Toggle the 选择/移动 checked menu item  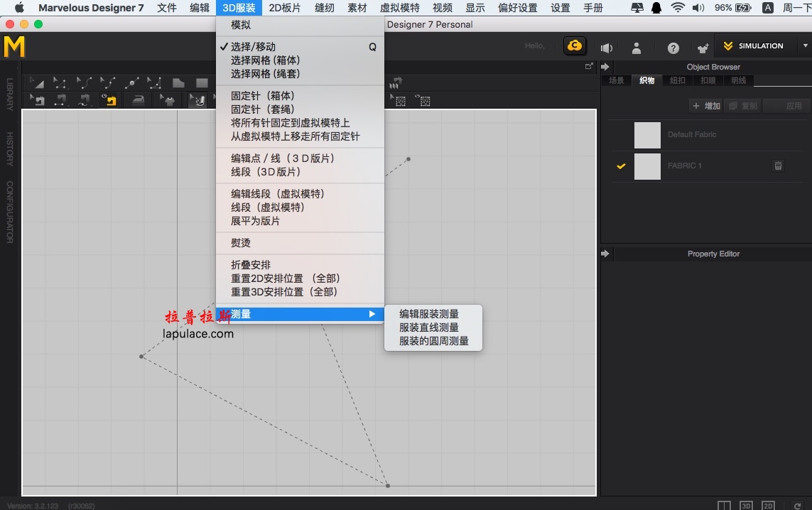pyautogui.click(x=301, y=47)
